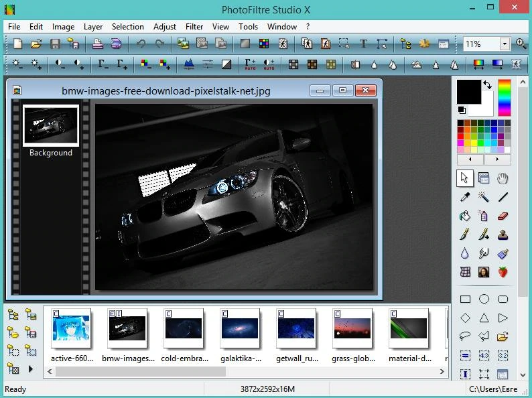Redo the last action
Viewport: 532px width, 398px height.
point(159,44)
